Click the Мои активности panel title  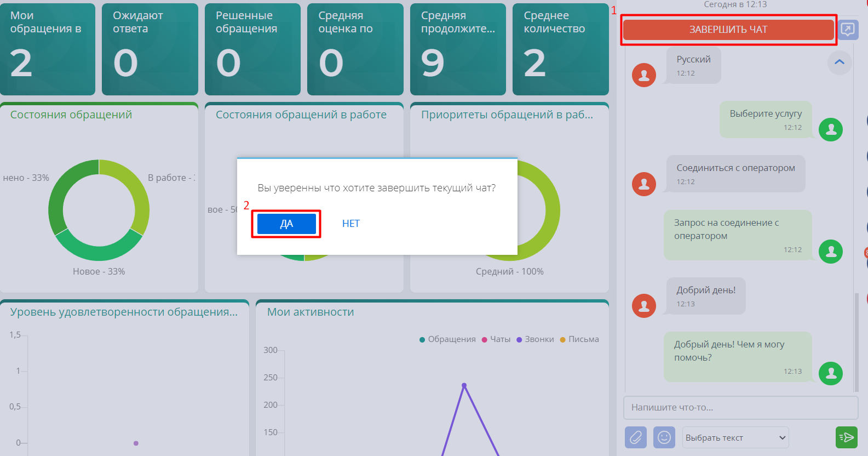pyautogui.click(x=311, y=312)
